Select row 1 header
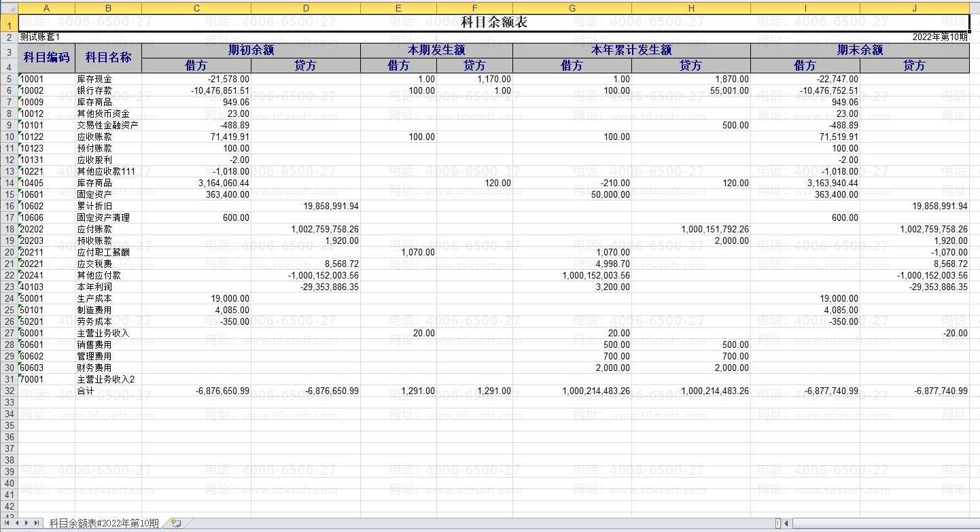This screenshot has height=532, width=980. 9,22
